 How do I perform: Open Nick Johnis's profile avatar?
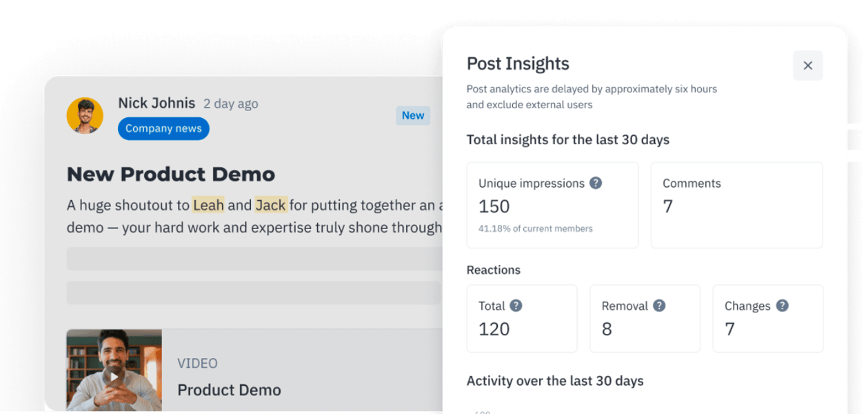click(85, 115)
